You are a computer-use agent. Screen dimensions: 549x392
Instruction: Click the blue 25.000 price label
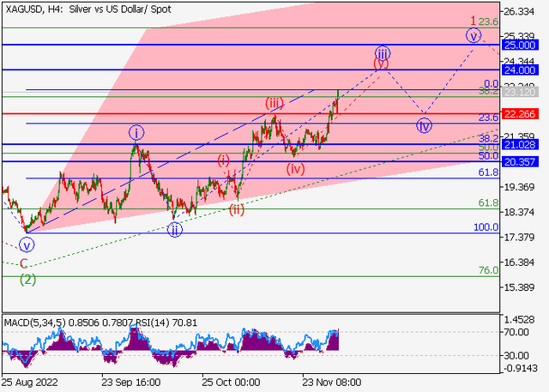tap(520, 45)
